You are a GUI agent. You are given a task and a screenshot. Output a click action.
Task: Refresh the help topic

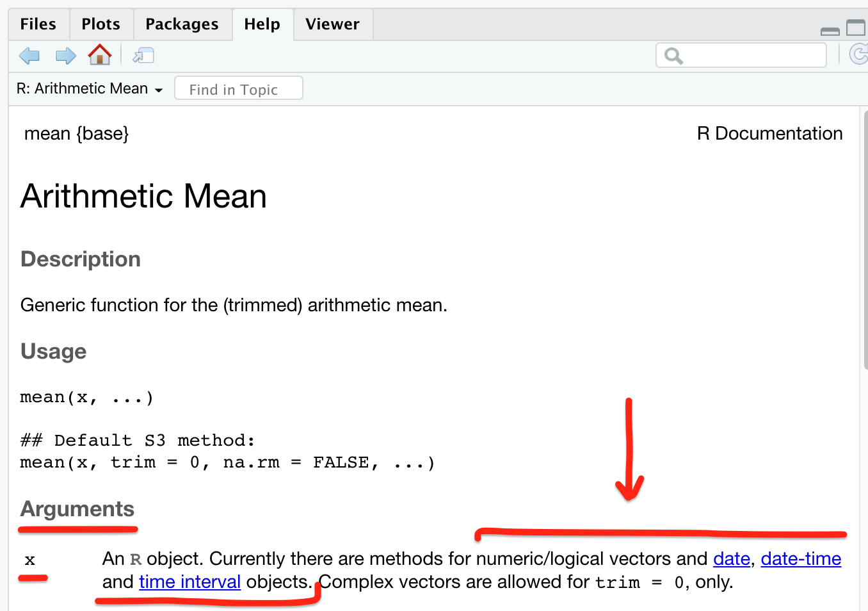858,54
